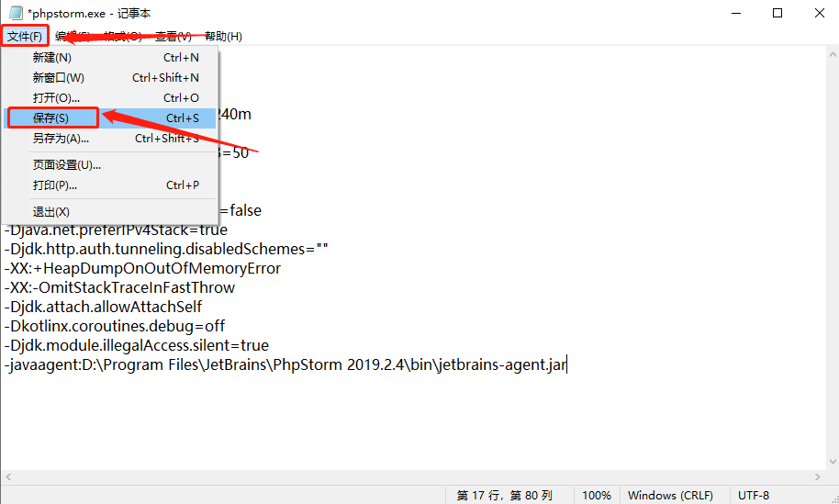Click the 100% zoom status bar entry
This screenshot has height=504, width=839.
597,496
